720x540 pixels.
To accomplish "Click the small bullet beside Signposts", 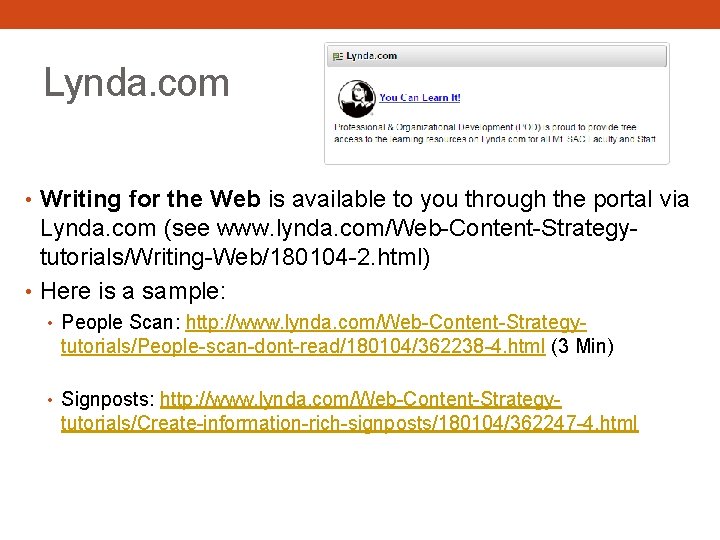I will 51,400.
